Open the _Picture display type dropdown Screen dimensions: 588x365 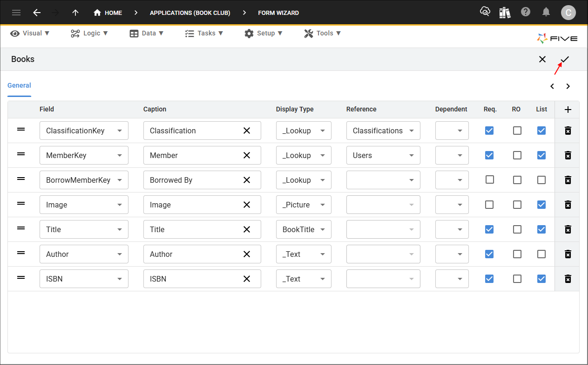pos(304,205)
